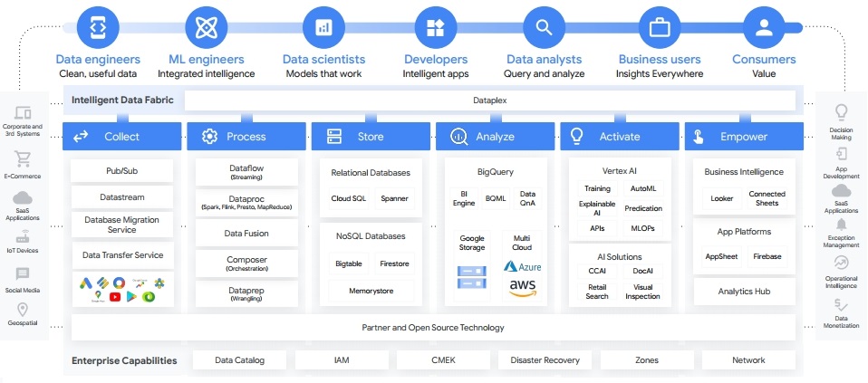Image resolution: width=868 pixels, height=383 pixels.
Task: Open Data Catalog enterprise capability
Action: click(239, 360)
